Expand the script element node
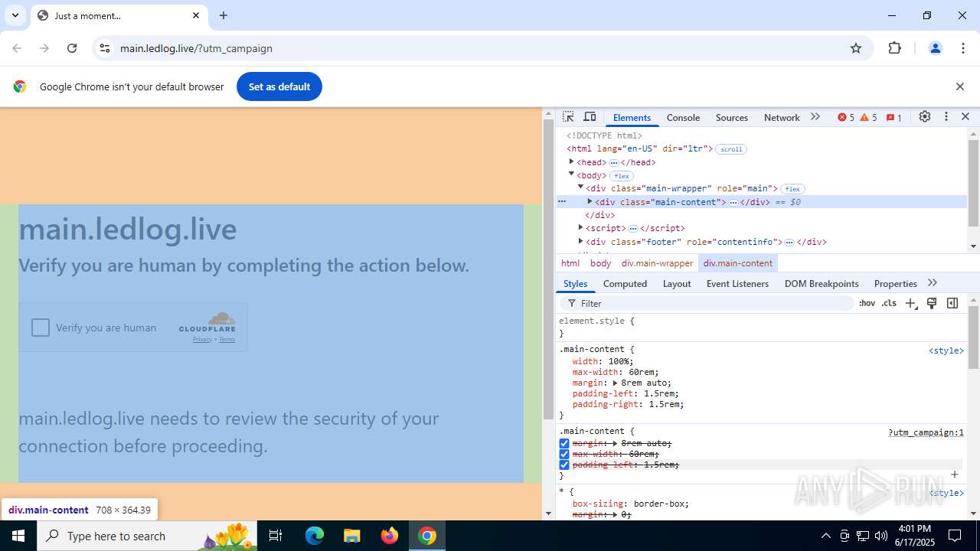The image size is (980, 551). pyautogui.click(x=580, y=228)
